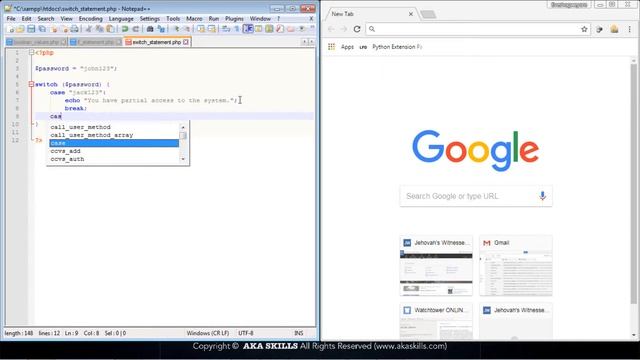Click the Apps bookmark link
Image resolution: width=640 pixels, height=360 pixels.
tap(347, 47)
